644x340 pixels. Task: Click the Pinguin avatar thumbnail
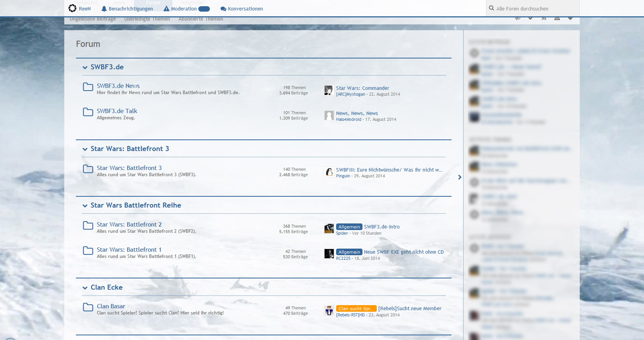coord(329,172)
